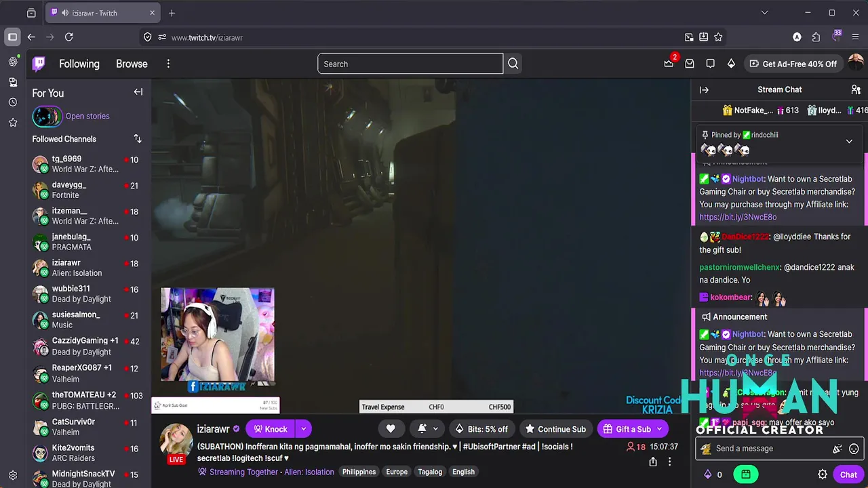Open browser extensions puzzle icon
Image resolution: width=868 pixels, height=488 pixels.
coord(816,37)
